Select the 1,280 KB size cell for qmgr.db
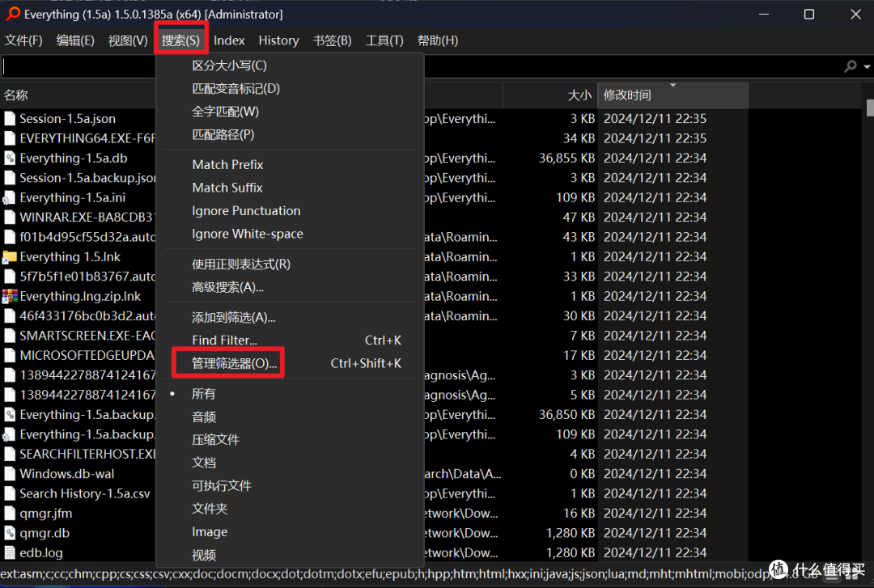This screenshot has width=874, height=588. pyautogui.click(x=571, y=533)
